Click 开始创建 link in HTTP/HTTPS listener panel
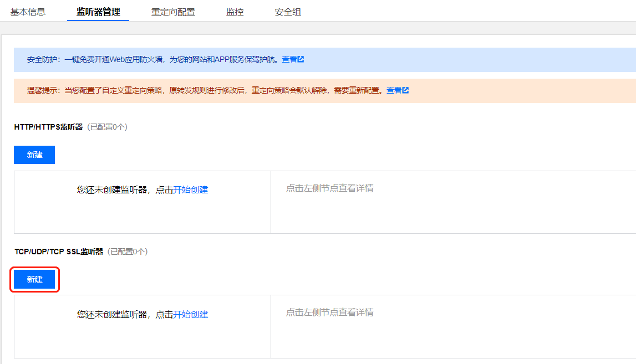 click(191, 189)
